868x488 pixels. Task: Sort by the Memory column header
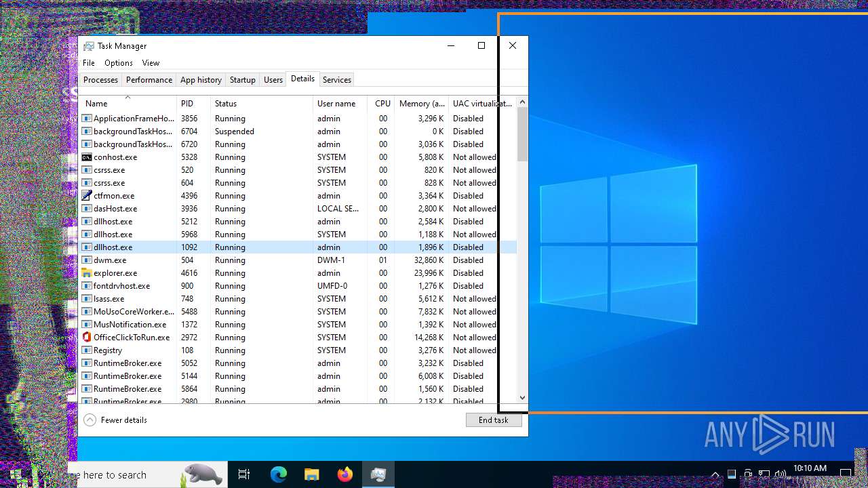pos(421,104)
